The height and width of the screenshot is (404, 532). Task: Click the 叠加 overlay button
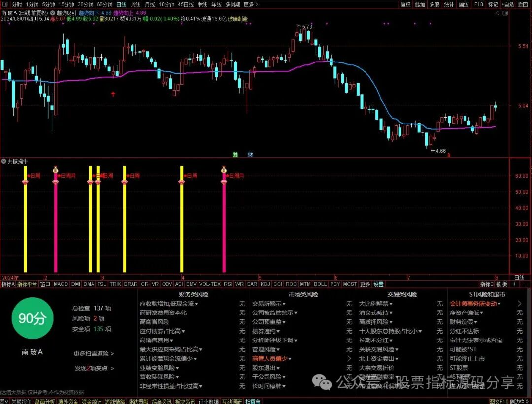point(420,4)
